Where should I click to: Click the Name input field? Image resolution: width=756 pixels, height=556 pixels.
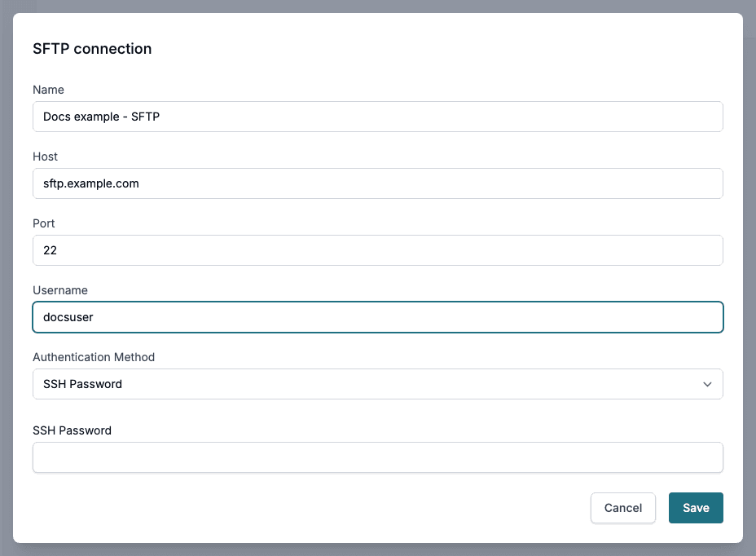click(377, 117)
